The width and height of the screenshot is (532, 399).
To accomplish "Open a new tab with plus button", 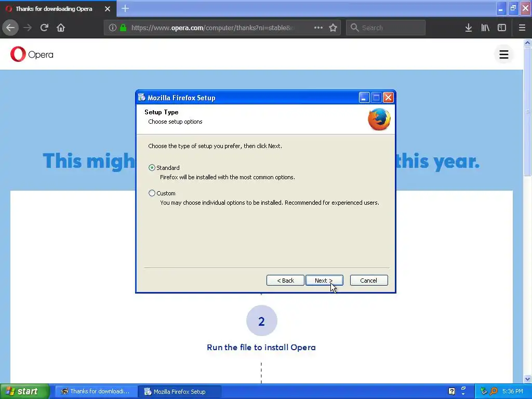I will (x=125, y=8).
